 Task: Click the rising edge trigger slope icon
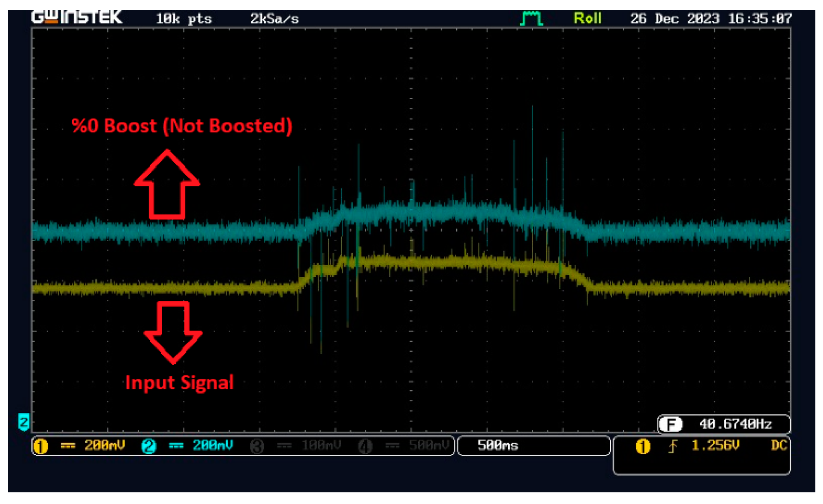point(673,446)
